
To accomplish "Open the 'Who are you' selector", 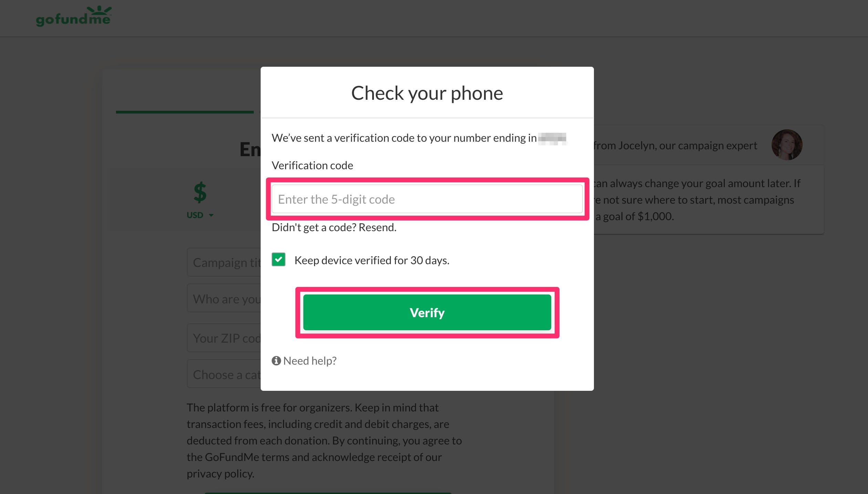I will [x=224, y=299].
